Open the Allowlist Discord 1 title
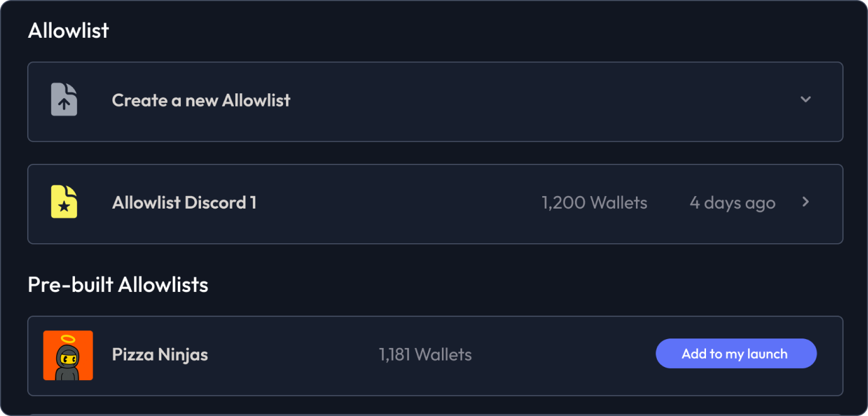Viewport: 868px width, 416px height. point(184,203)
